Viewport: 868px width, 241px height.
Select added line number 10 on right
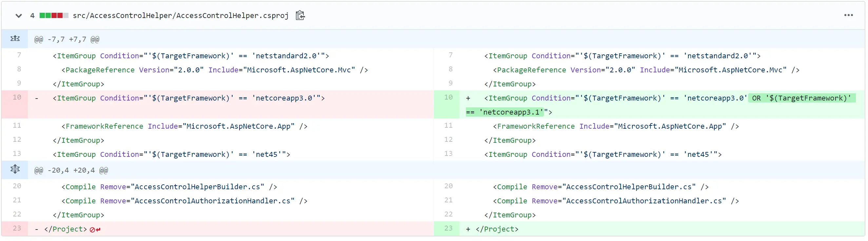point(448,98)
